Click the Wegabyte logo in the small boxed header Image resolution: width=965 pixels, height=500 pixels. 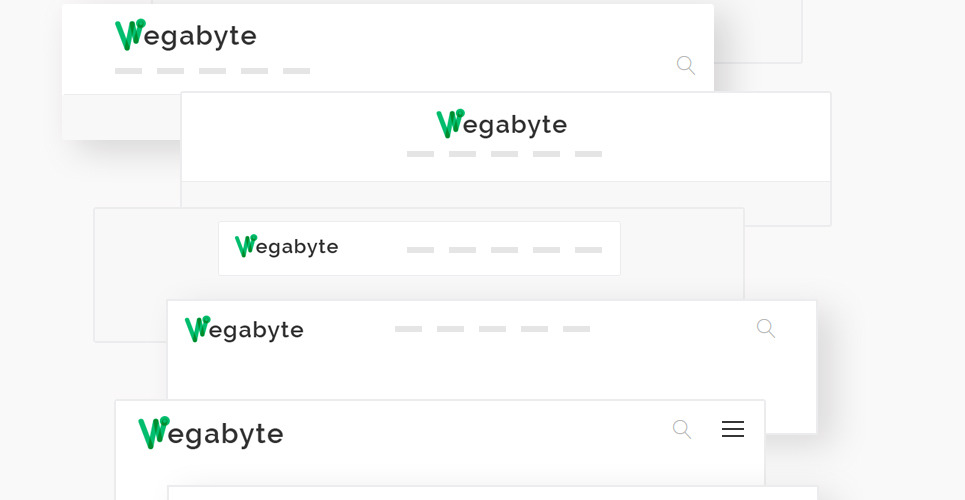coord(287,247)
